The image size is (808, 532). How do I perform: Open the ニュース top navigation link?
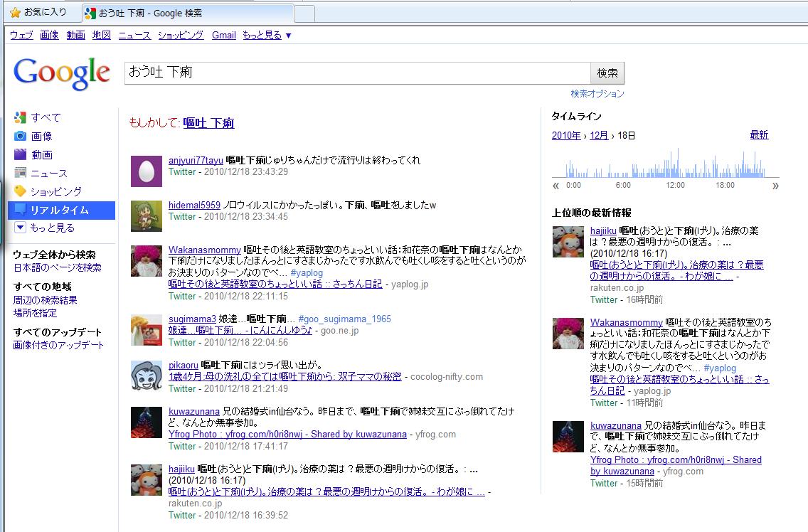tap(134, 35)
